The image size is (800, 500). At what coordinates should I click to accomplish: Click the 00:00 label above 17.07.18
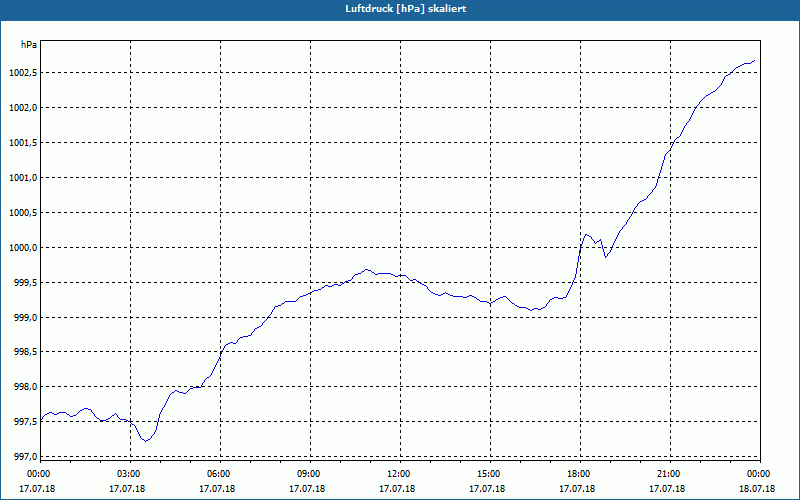(x=39, y=474)
